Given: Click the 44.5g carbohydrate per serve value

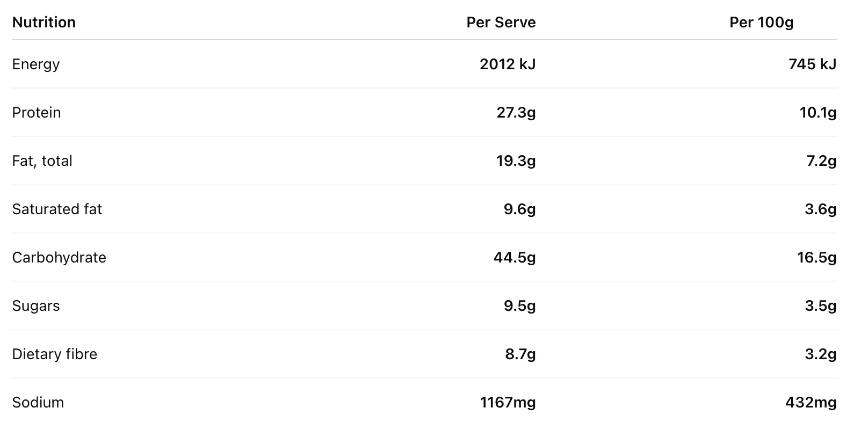Looking at the screenshot, I should point(515,258).
